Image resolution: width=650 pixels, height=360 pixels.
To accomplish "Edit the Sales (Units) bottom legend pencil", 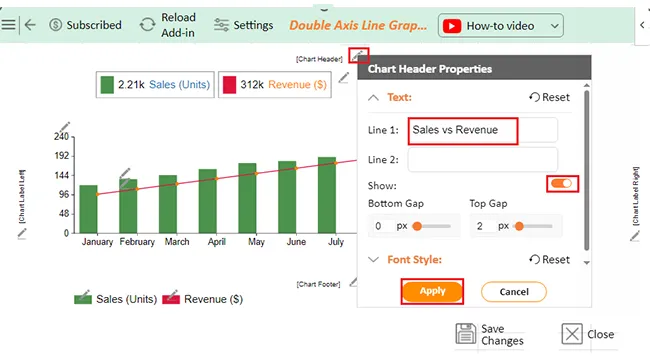I will coord(85,294).
